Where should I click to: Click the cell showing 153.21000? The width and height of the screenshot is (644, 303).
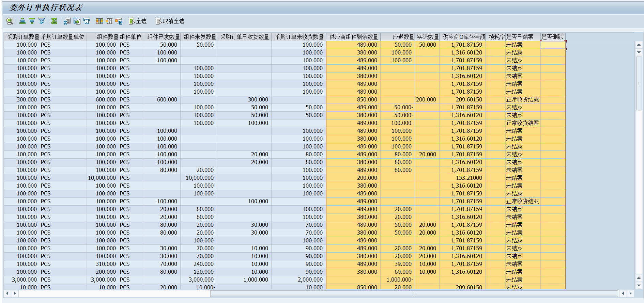pyautogui.click(x=462, y=178)
